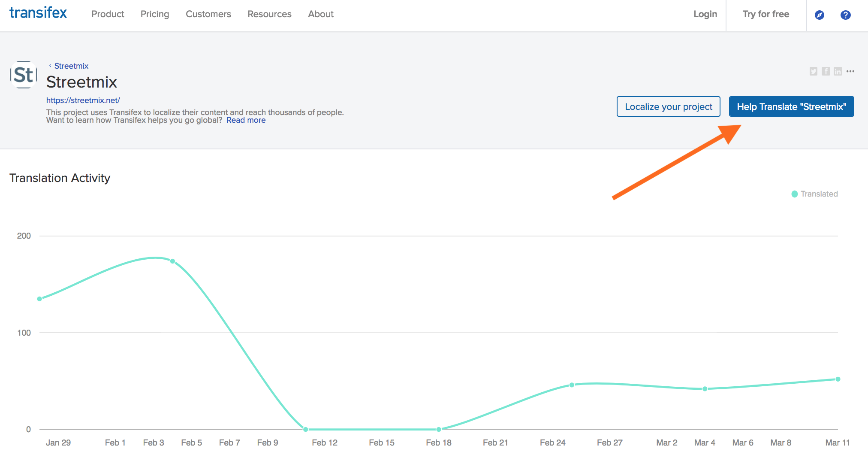Image resolution: width=868 pixels, height=473 pixels.
Task: Click the Read more link
Action: (x=246, y=120)
